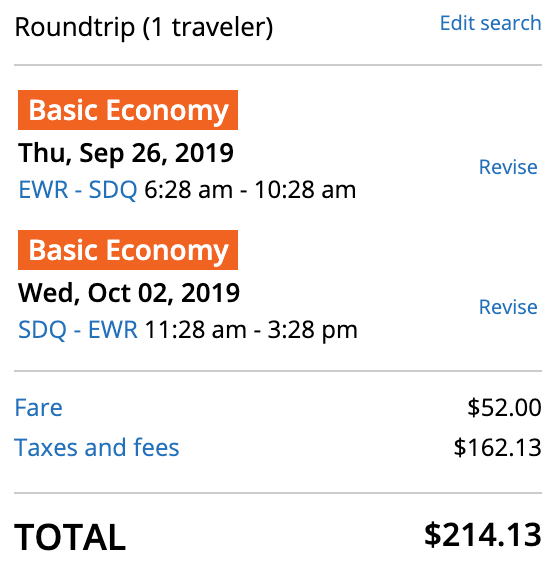Revise the Wed, Oct 02 return flight

508,307
